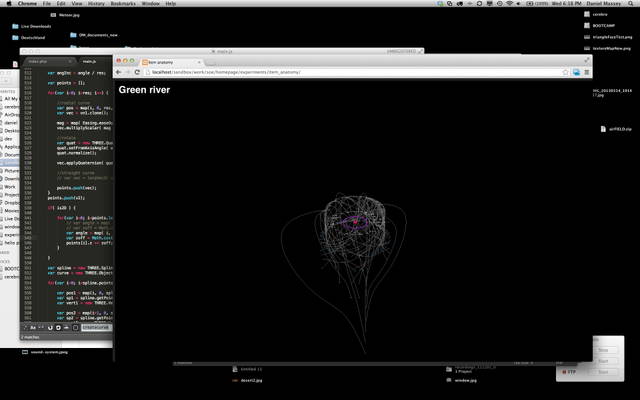640x400 pixels.
Task: Open Chrome's hamburger settings menu
Action: (x=587, y=72)
